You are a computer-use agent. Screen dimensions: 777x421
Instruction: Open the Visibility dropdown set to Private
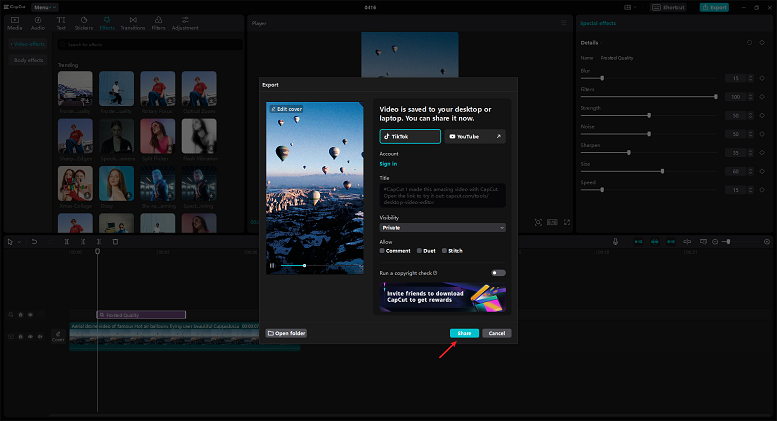click(442, 228)
